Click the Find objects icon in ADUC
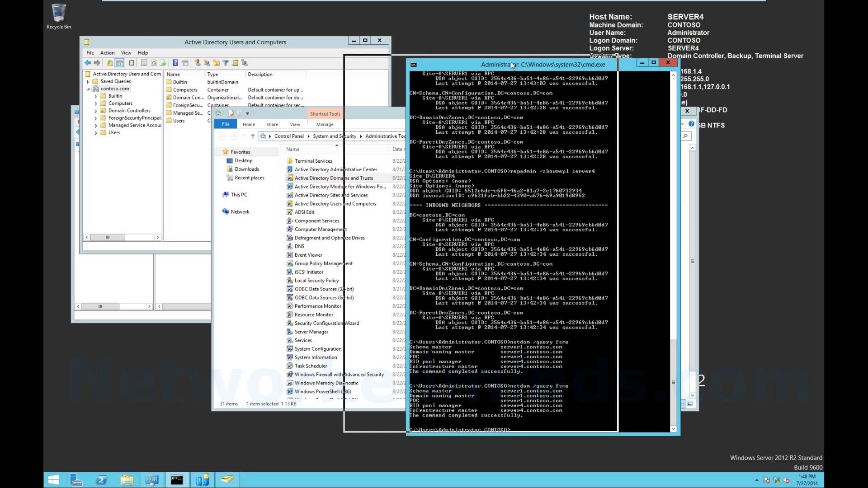Screen dimensions: 868x488 coord(235,63)
